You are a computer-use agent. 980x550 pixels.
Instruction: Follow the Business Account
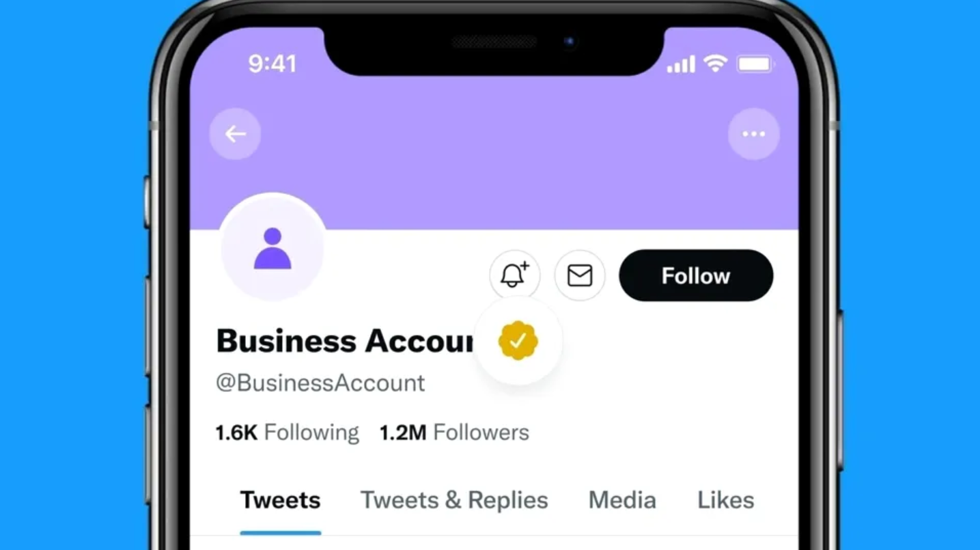point(695,275)
